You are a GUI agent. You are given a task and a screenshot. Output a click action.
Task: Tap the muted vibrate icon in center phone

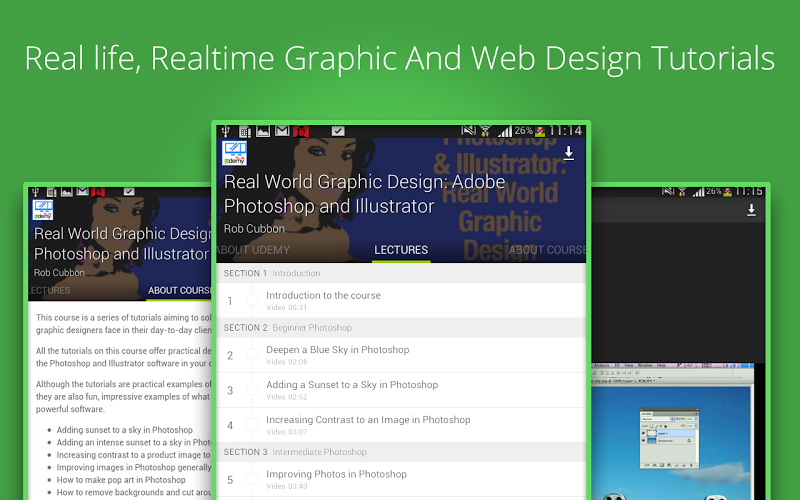(x=468, y=131)
